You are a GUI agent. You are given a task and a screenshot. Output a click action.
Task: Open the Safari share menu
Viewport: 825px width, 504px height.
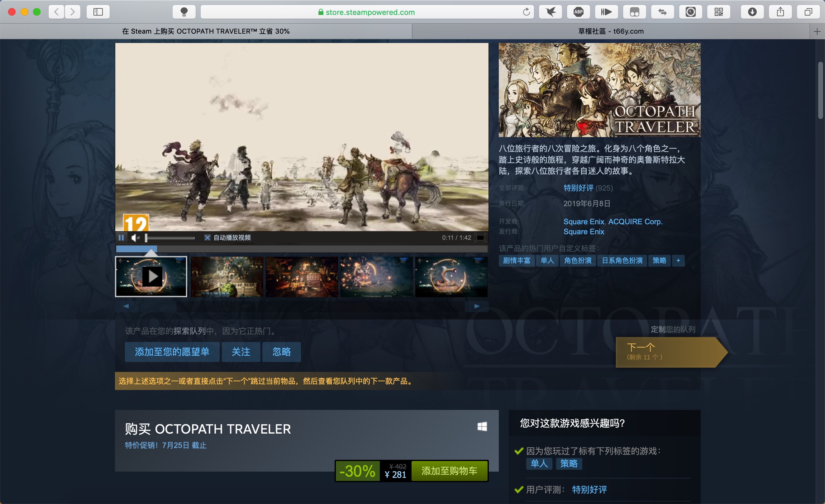(x=780, y=12)
